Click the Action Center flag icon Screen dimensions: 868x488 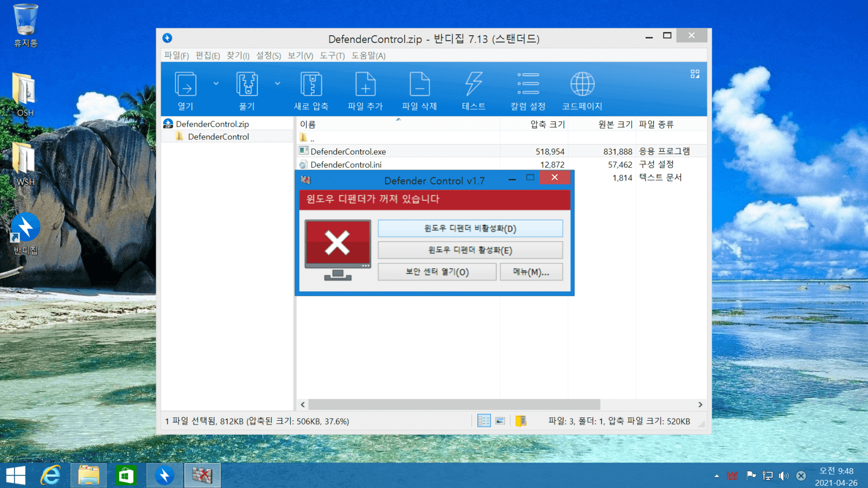pos(751,476)
